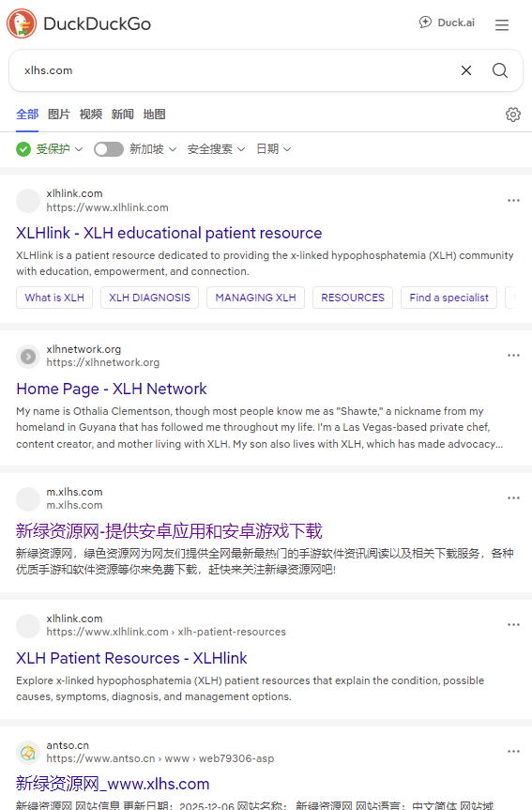This screenshot has height=810, width=532.
Task: Switch to the 全部 tab
Action: tap(27, 115)
